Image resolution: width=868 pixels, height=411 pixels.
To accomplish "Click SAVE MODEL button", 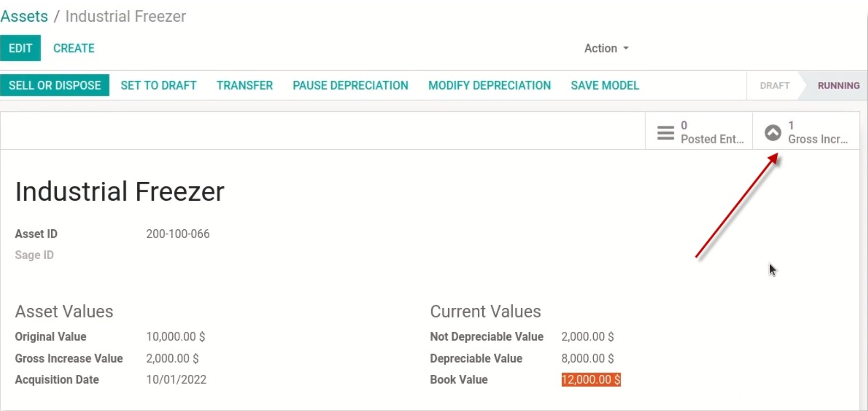I will tap(605, 85).
